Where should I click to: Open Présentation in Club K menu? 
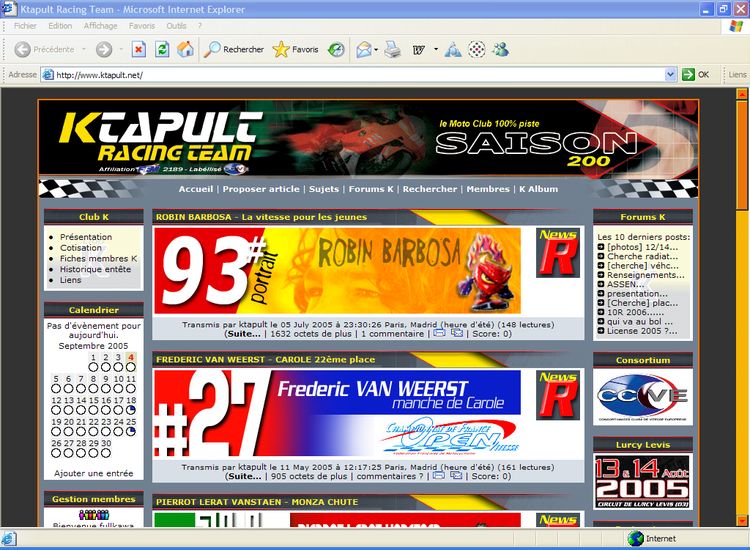(x=86, y=237)
